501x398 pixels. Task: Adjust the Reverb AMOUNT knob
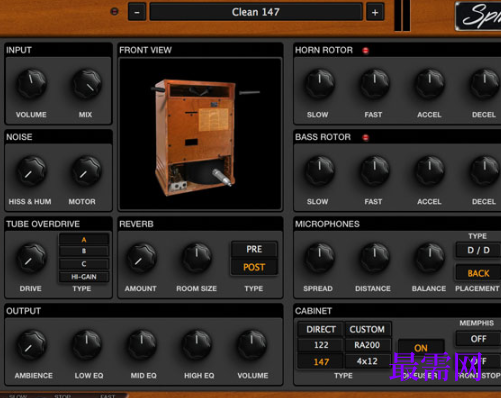pyautogui.click(x=142, y=258)
